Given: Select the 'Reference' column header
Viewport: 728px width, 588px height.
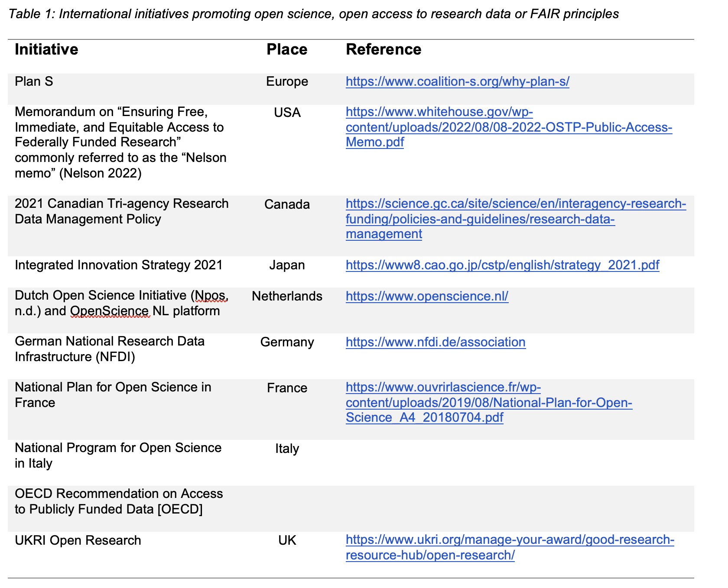Looking at the screenshot, I should 383,49.
